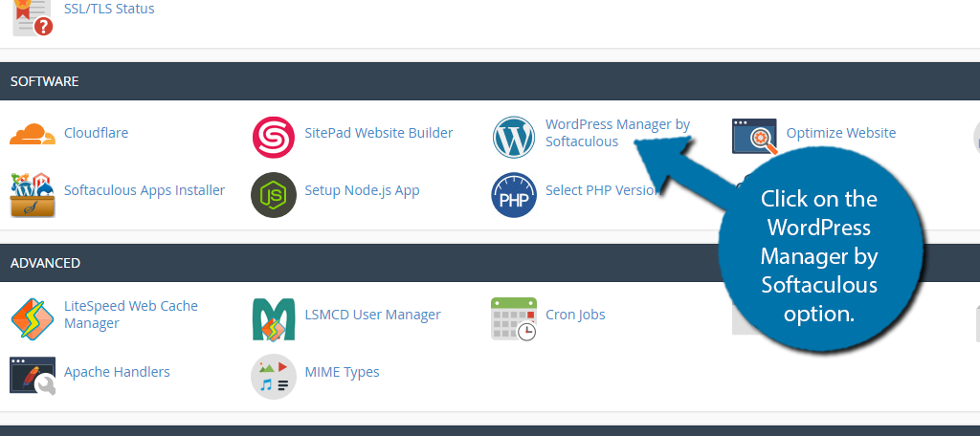
Task: Open SitePad Website Builder link
Action: click(x=379, y=133)
